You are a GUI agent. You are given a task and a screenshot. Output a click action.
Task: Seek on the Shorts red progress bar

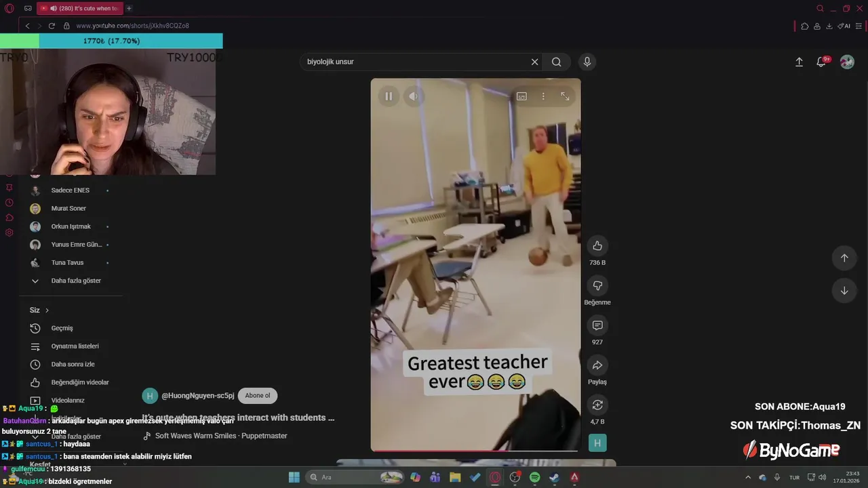(475, 451)
